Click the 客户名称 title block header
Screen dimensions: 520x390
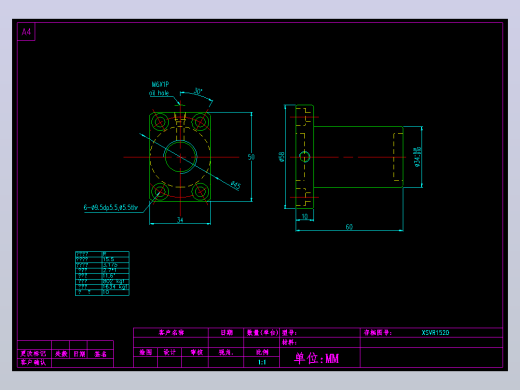(x=171, y=332)
